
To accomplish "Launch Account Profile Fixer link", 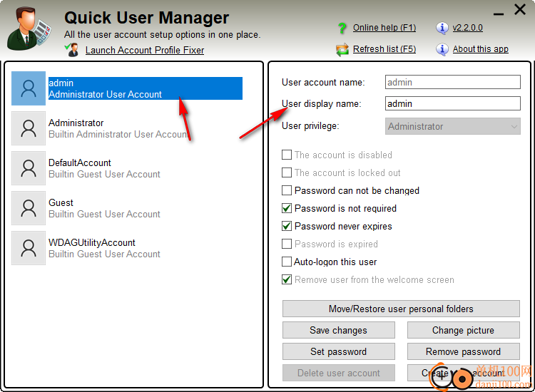I will [x=145, y=50].
